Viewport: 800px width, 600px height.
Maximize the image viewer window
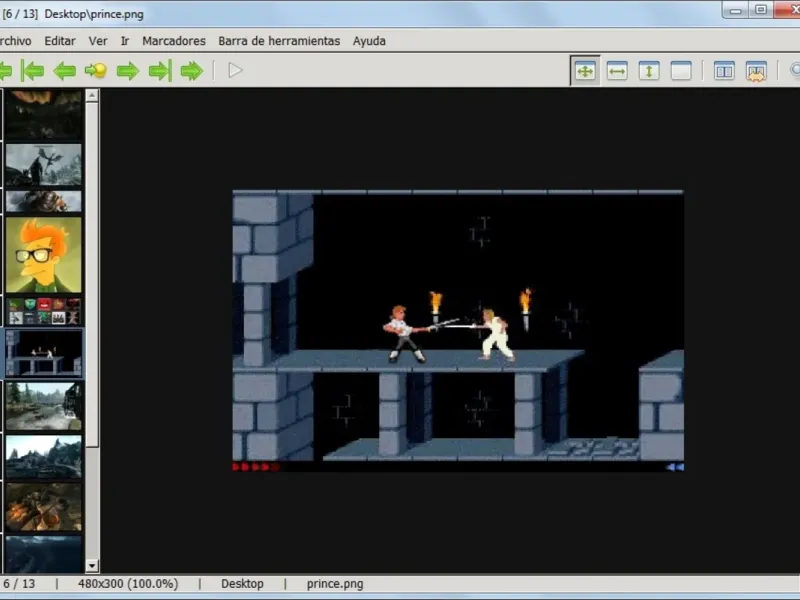pos(761,10)
